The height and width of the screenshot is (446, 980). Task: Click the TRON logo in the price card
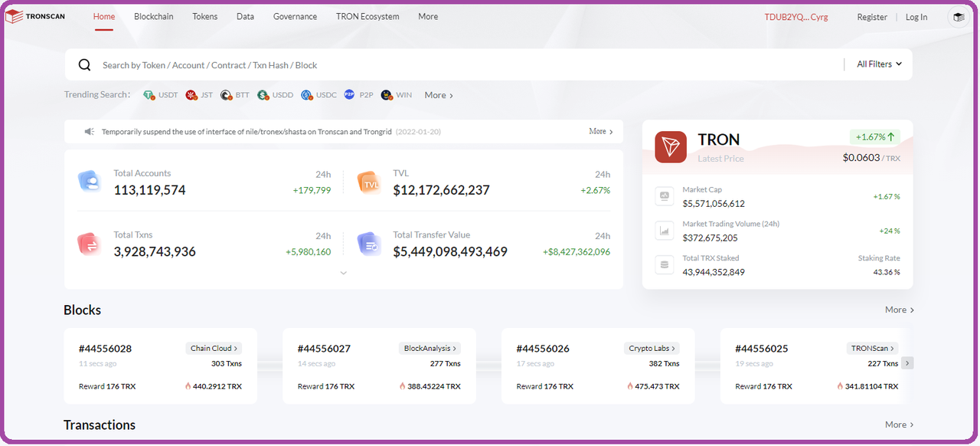pyautogui.click(x=671, y=146)
